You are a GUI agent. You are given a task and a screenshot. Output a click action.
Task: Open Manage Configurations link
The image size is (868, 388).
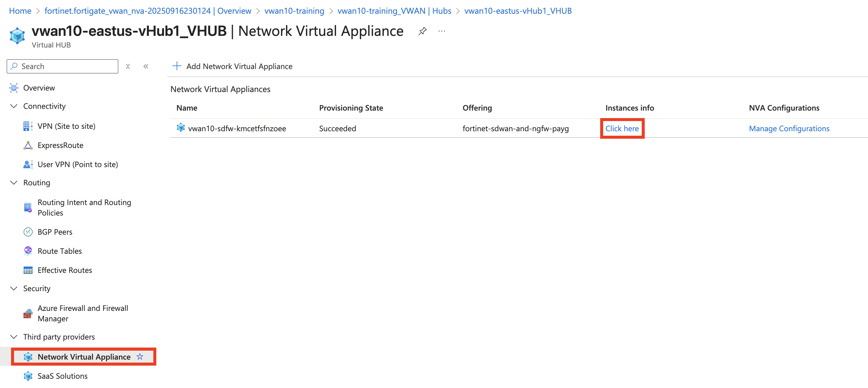point(789,129)
